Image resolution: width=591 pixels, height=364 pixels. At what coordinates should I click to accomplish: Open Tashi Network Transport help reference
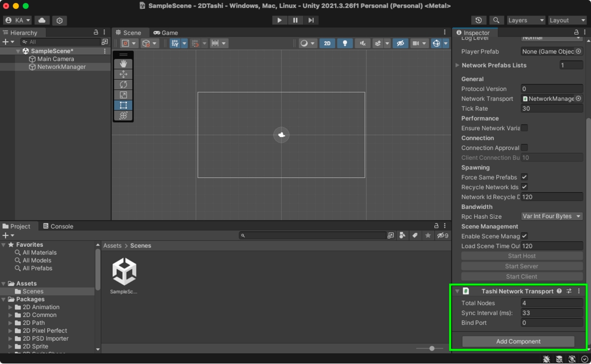coord(559,291)
